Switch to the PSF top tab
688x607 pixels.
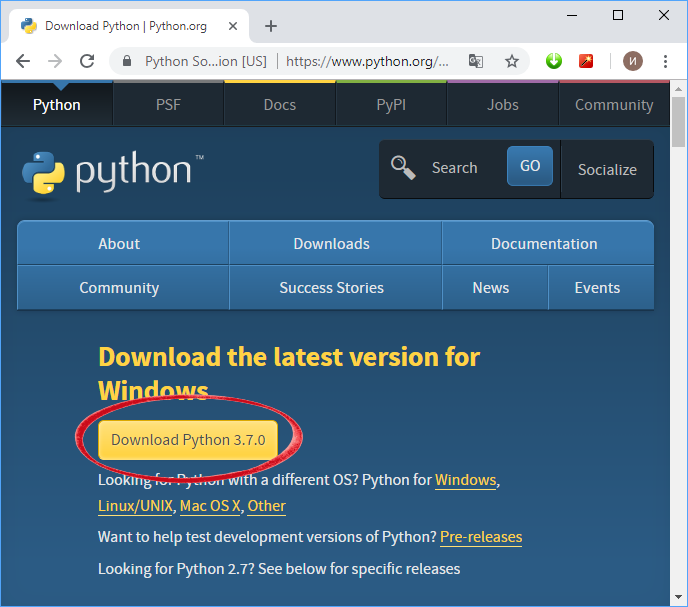pos(168,105)
